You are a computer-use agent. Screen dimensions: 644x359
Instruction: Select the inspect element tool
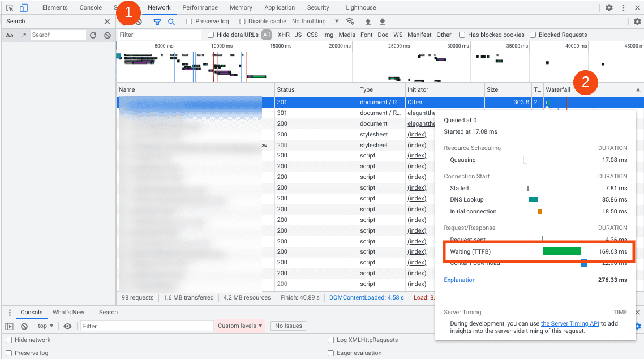click(x=9, y=7)
